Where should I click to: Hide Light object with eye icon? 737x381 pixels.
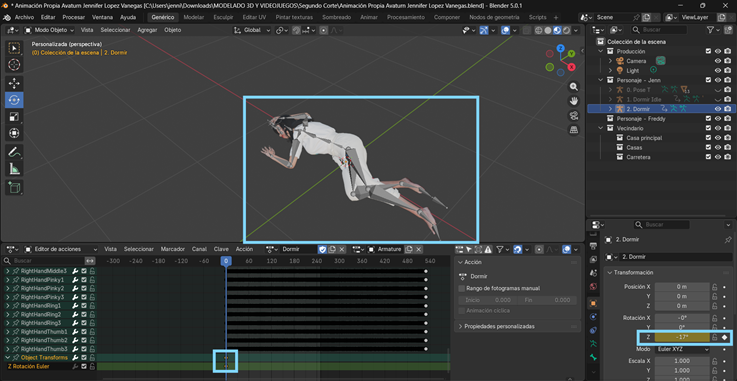[718, 70]
